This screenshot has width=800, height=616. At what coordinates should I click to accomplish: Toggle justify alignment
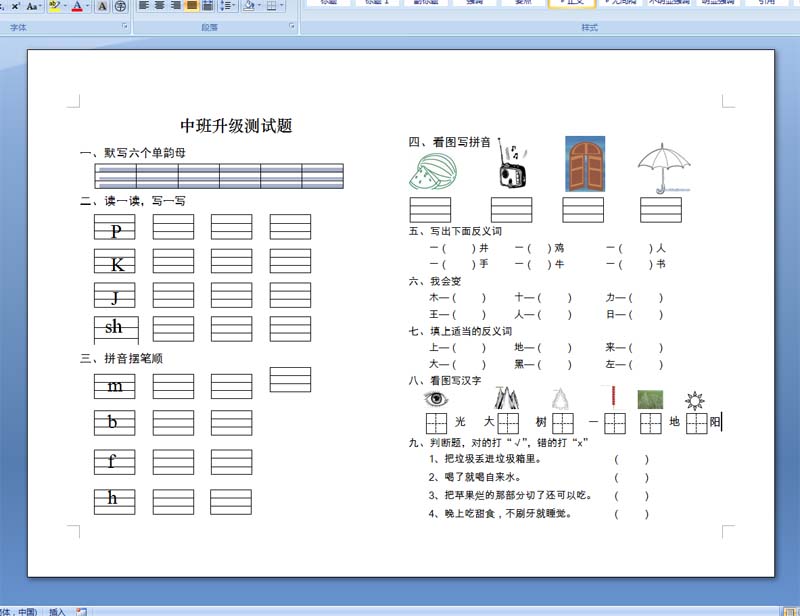coord(191,5)
